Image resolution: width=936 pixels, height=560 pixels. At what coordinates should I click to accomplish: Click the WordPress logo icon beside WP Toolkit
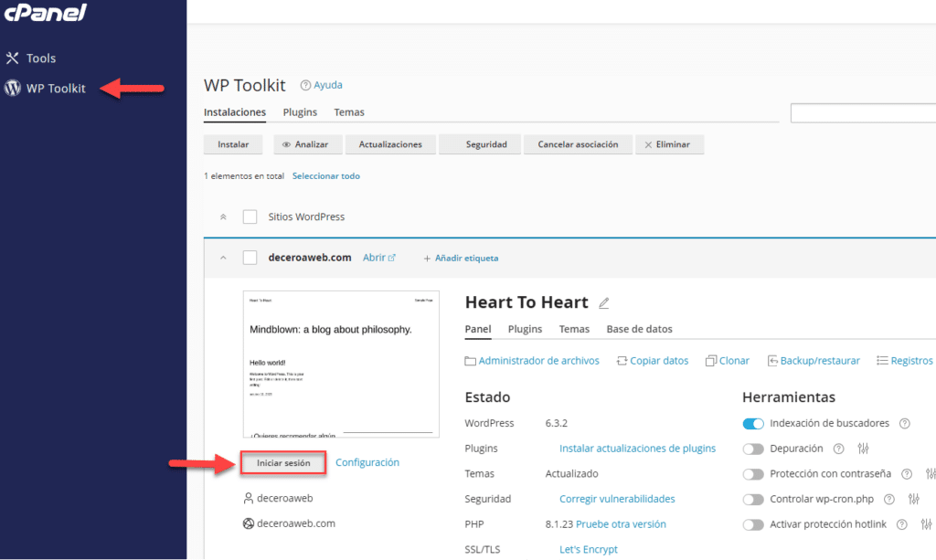[x=12, y=89]
